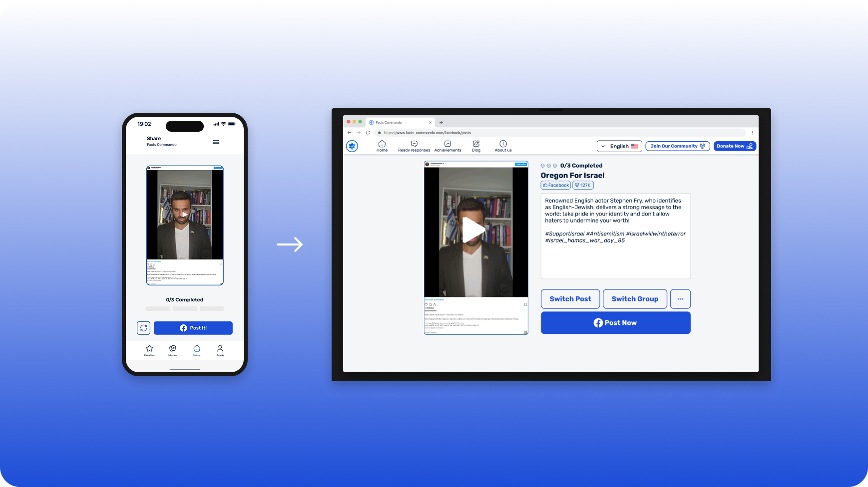Open Favorites tab on phone
The image size is (868, 487).
click(149, 350)
